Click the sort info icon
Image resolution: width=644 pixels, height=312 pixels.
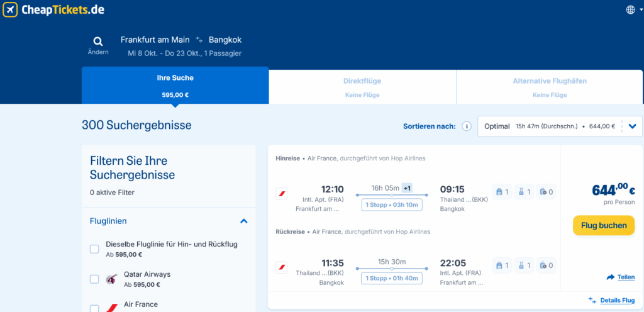(467, 126)
